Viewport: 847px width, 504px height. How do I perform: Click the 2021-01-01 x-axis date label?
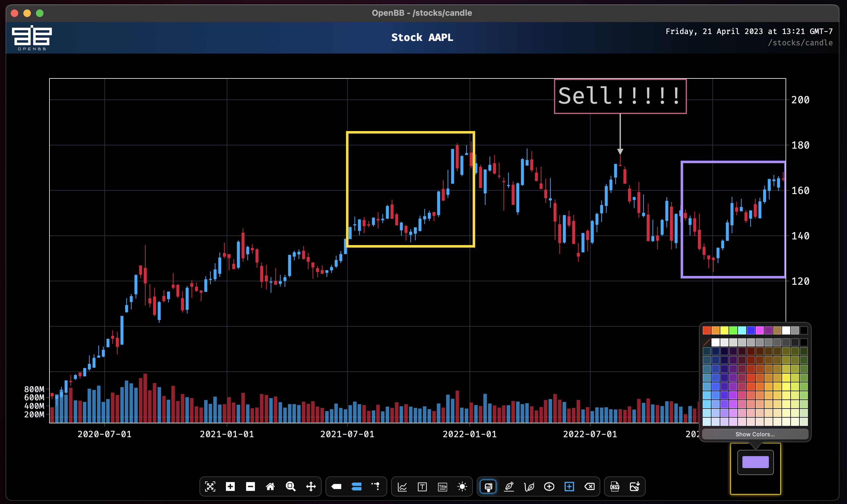tap(227, 434)
